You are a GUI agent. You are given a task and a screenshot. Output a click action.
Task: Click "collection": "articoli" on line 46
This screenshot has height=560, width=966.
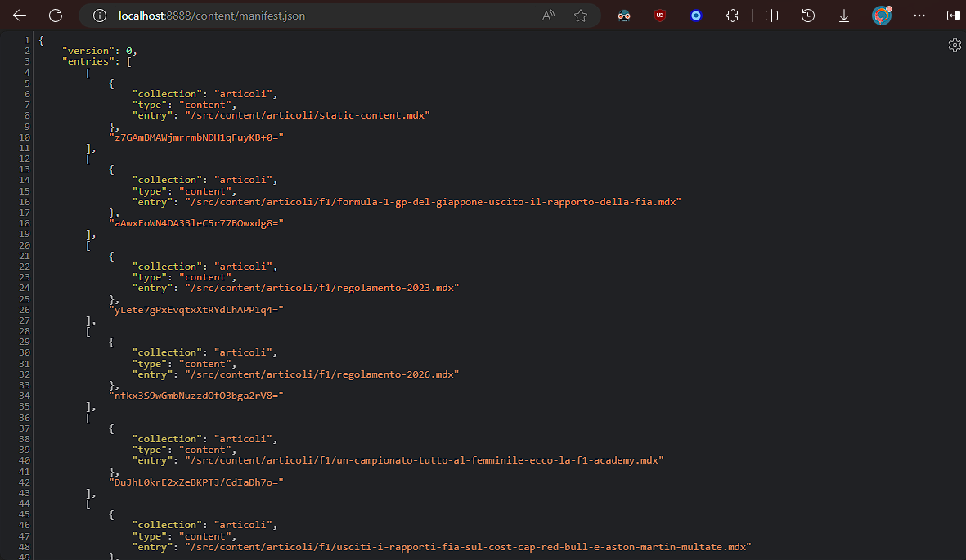[205, 525]
